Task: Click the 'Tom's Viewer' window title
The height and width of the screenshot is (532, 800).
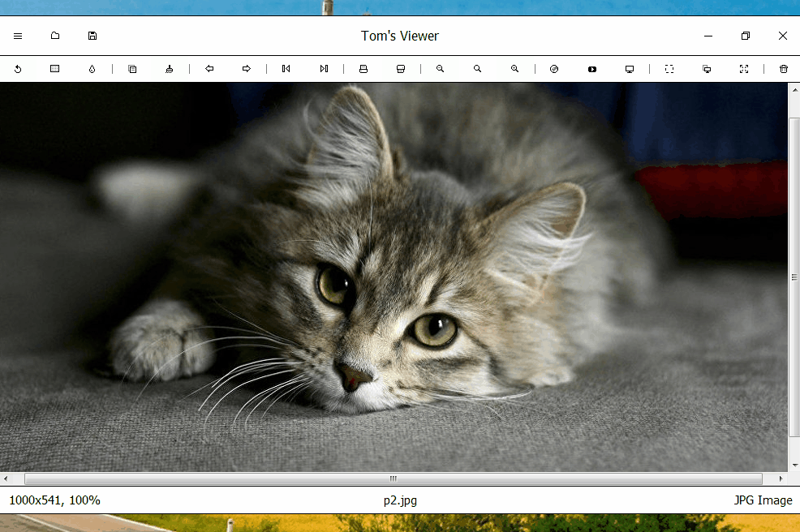Action: coord(399,36)
